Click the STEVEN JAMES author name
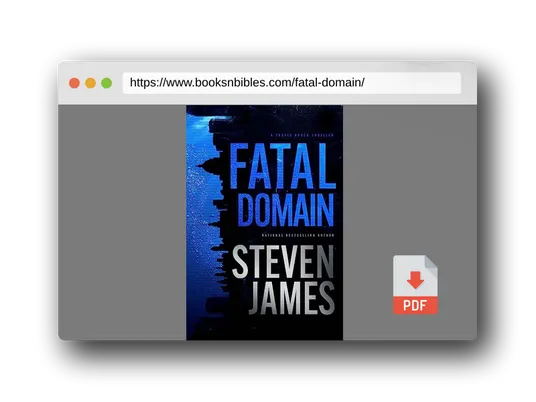 coord(283,280)
